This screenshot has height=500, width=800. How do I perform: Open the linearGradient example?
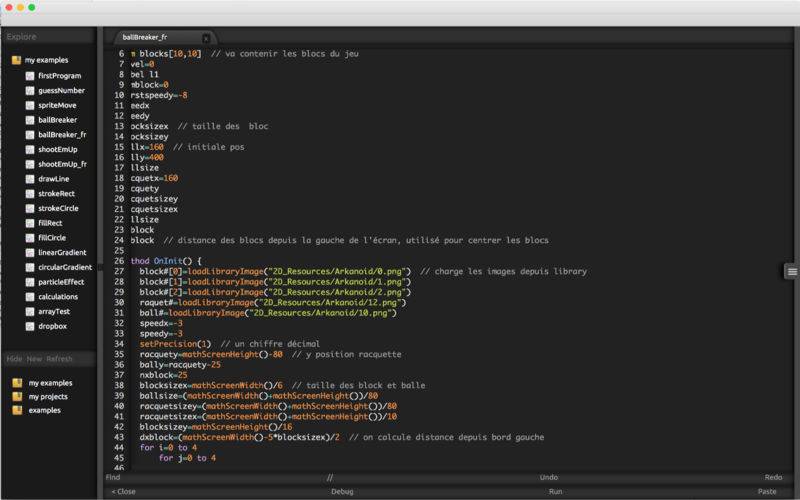coord(62,253)
